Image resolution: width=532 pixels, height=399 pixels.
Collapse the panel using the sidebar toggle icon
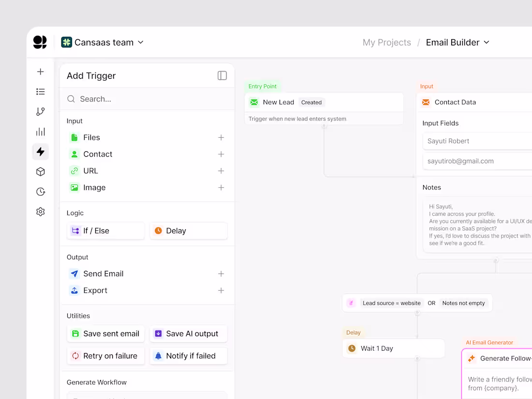click(x=222, y=75)
